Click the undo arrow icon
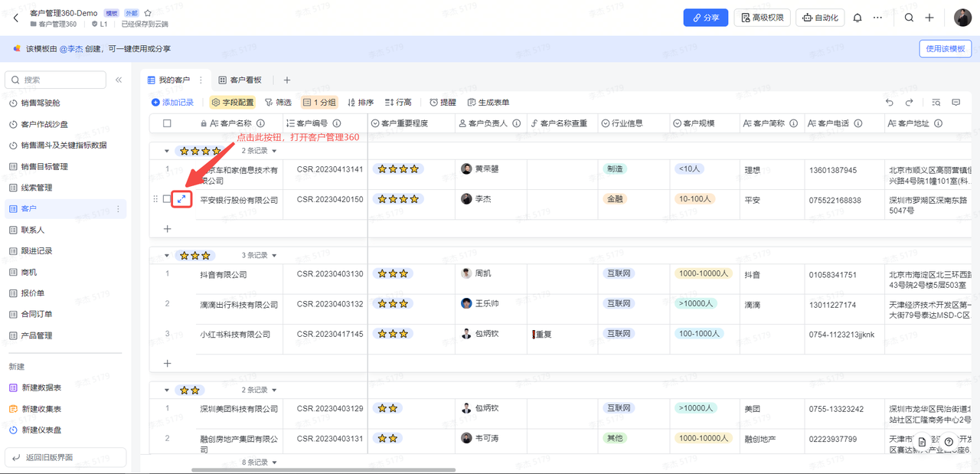Image resolution: width=980 pixels, height=474 pixels. click(x=889, y=102)
